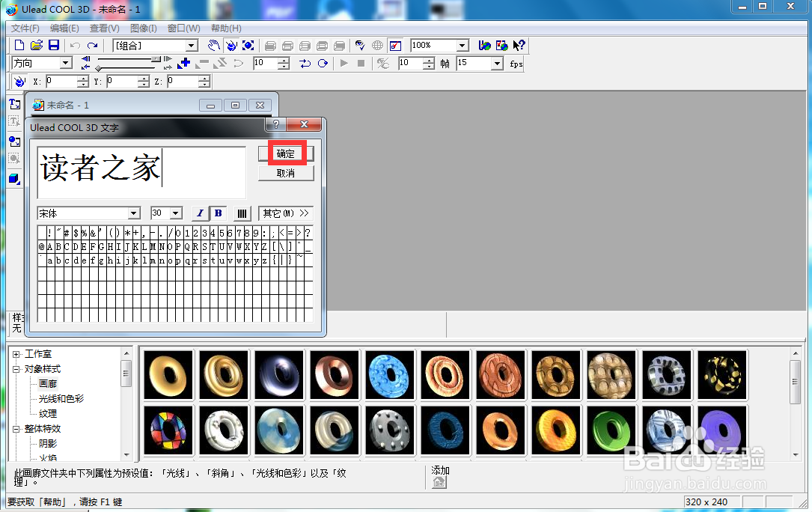Click the 读者之家 text input box

tap(141, 173)
